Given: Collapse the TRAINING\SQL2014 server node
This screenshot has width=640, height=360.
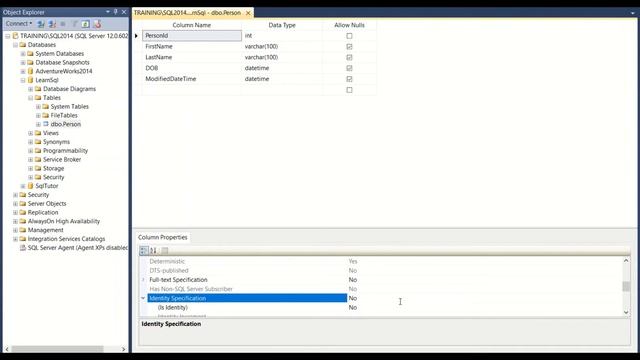Looking at the screenshot, I should click(8, 36).
